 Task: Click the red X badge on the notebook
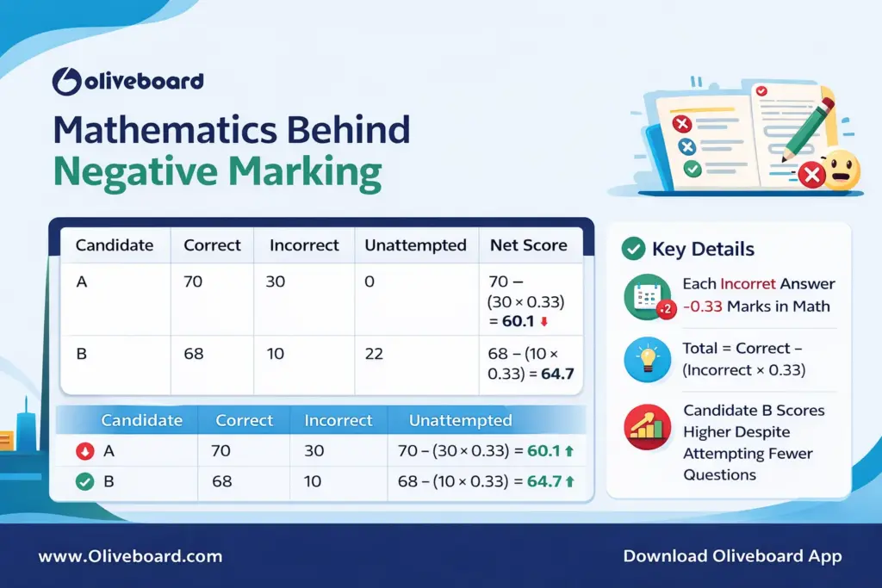pyautogui.click(x=681, y=124)
